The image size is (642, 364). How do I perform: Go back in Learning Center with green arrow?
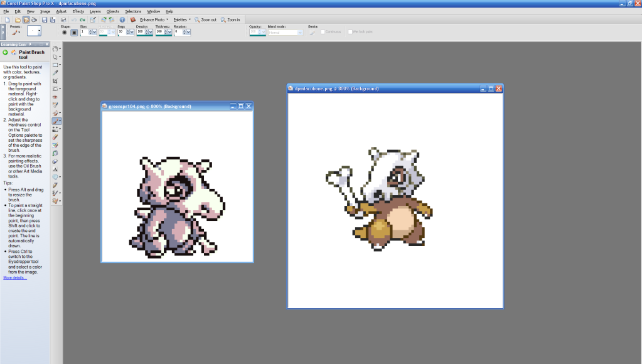[x=5, y=53]
